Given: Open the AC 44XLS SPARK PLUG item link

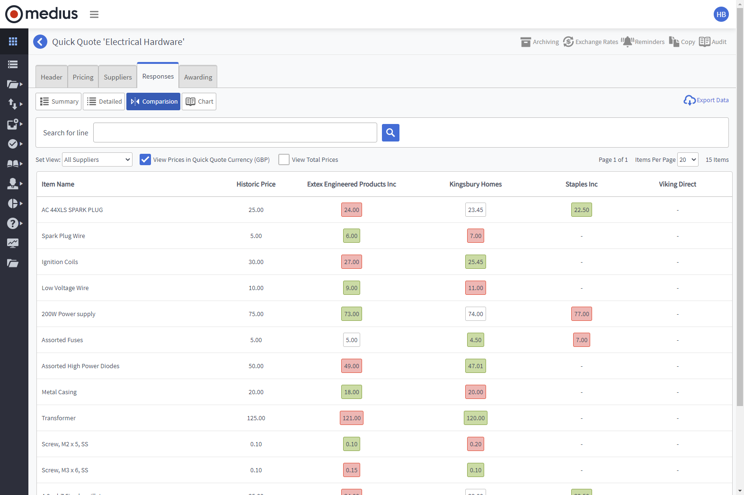Looking at the screenshot, I should (72, 210).
